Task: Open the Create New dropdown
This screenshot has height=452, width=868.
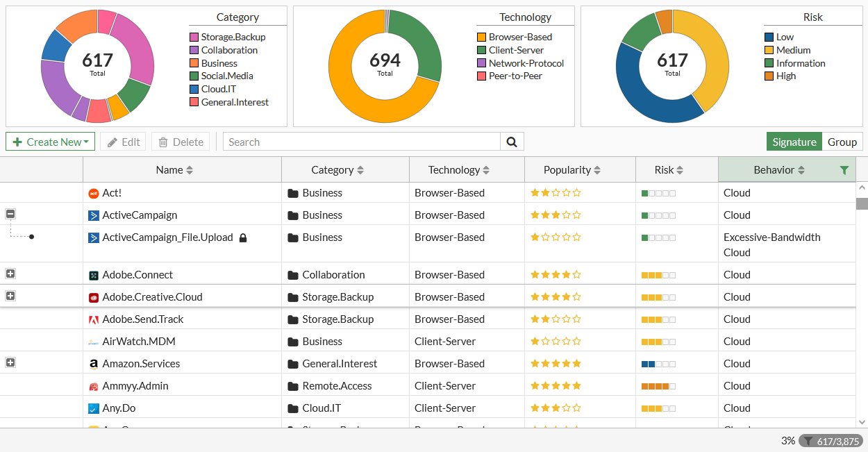Action: pos(51,142)
